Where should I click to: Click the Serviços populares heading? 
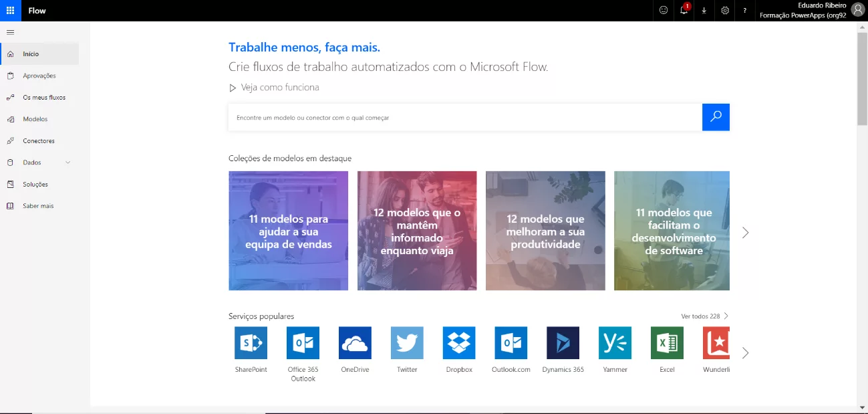261,316
